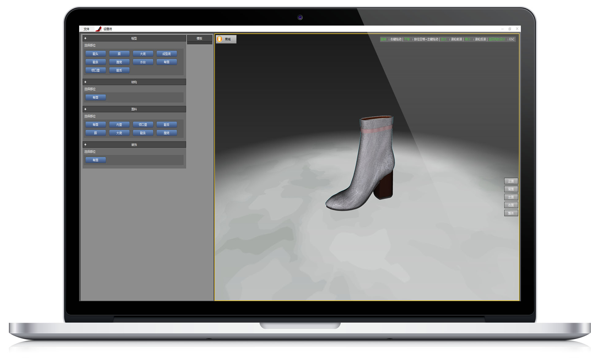
Task: Switch to the 正面 front view
Action: tap(511, 181)
